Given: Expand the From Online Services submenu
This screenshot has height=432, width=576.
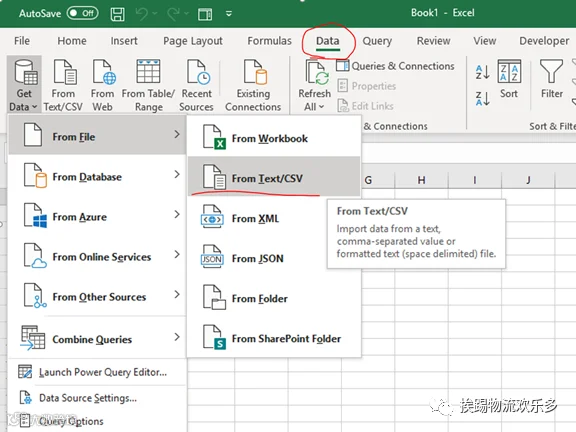Looking at the screenshot, I should click(97, 256).
